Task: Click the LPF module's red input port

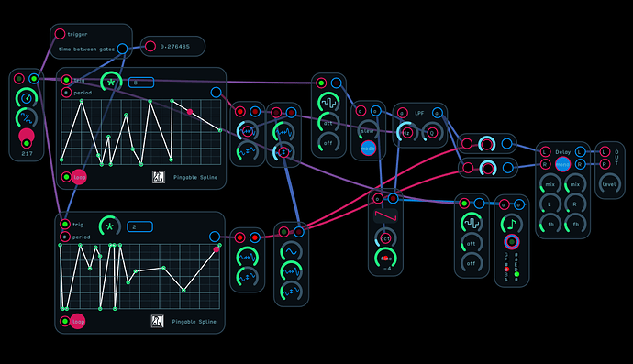Action: (402, 113)
